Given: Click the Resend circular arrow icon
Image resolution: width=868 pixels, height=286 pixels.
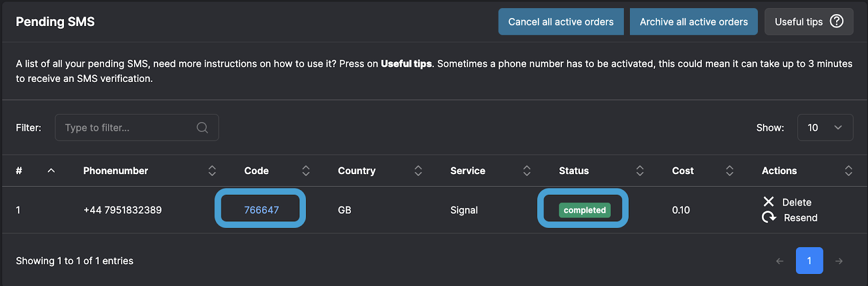Looking at the screenshot, I should tap(769, 217).
